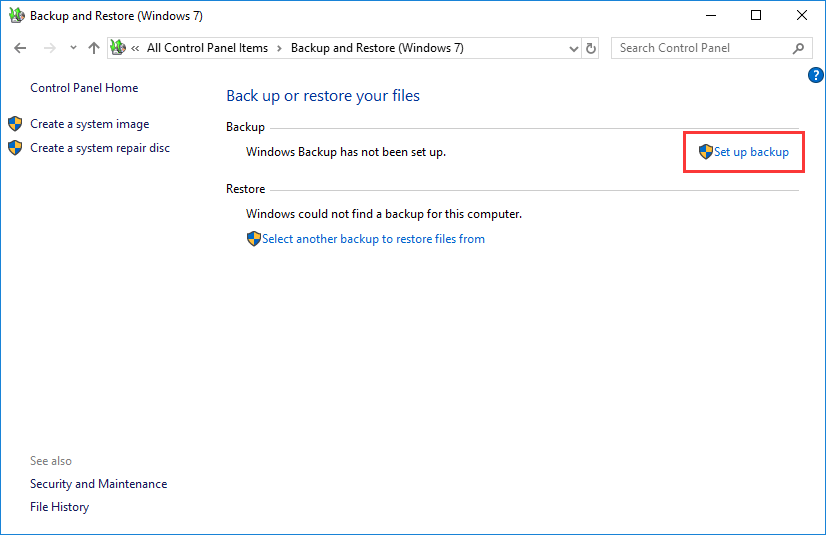
Task: Click shield icon beside Create a system repair disc
Action: (15, 148)
